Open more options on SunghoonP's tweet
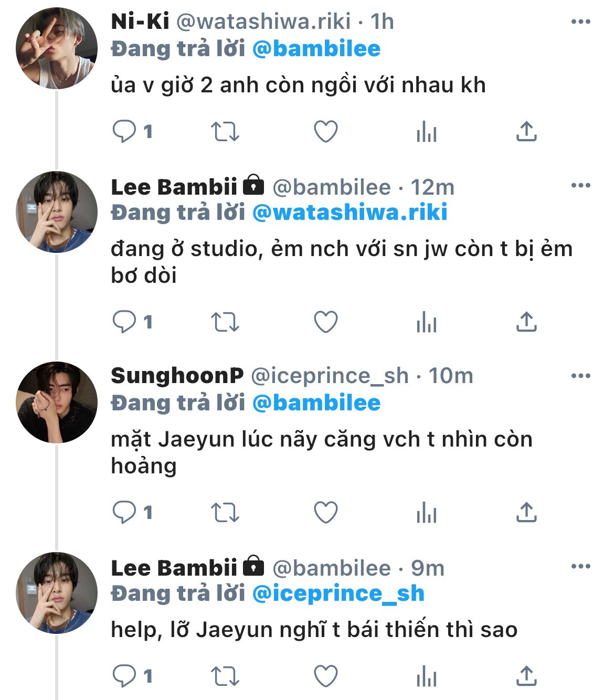Screen dimensions: 614x700 [x=580, y=376]
